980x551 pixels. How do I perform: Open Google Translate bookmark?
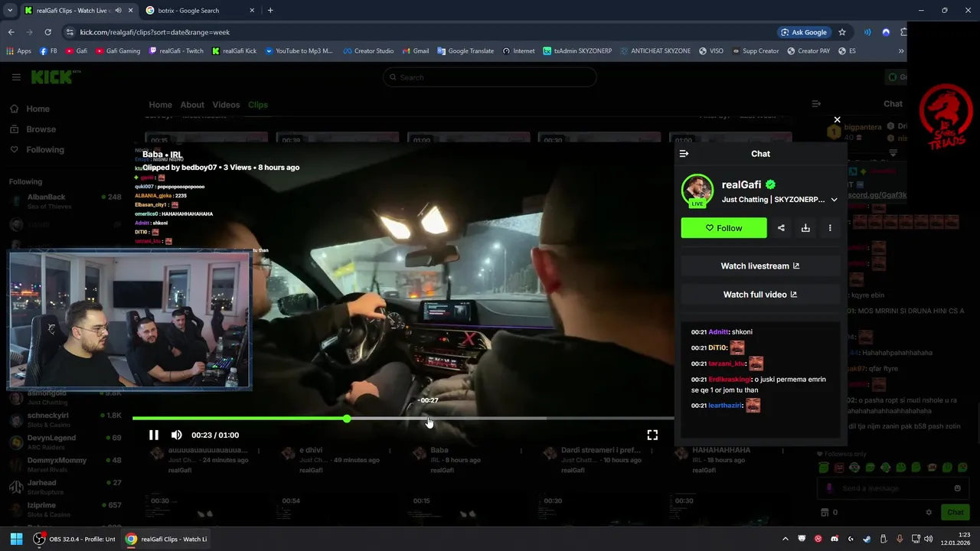point(465,51)
